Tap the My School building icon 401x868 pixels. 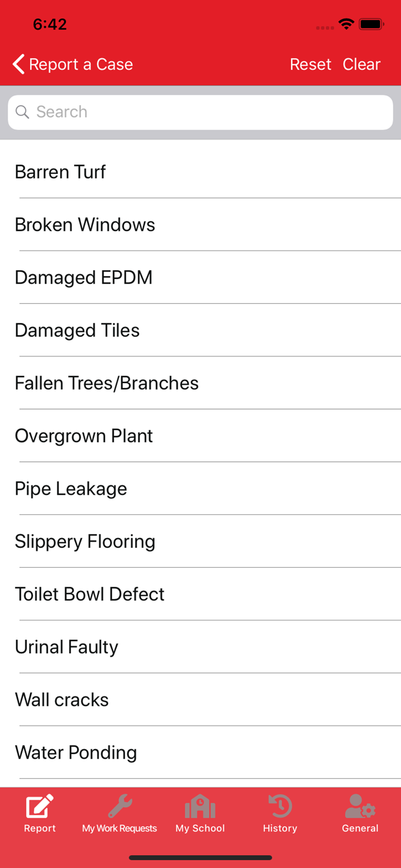coord(200,804)
